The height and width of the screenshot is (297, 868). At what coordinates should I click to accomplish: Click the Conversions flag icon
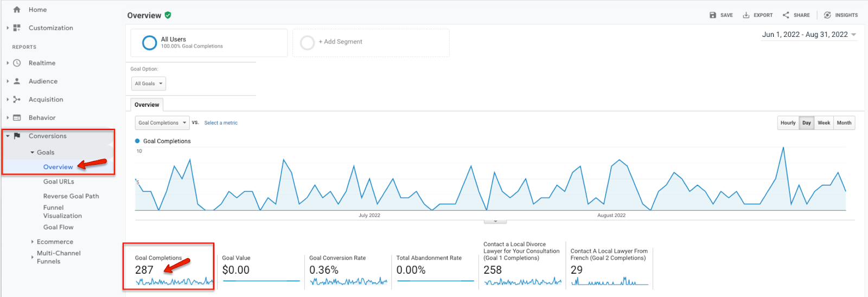coord(17,136)
